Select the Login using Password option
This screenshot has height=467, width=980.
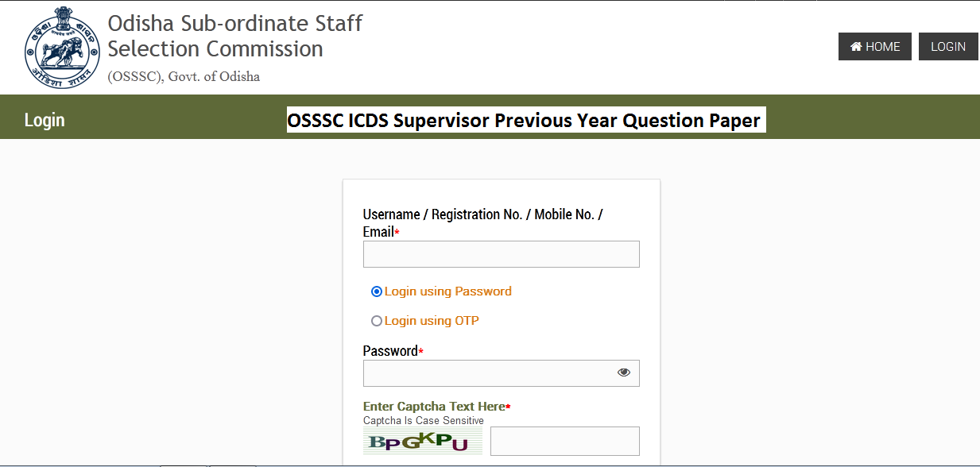(x=376, y=291)
